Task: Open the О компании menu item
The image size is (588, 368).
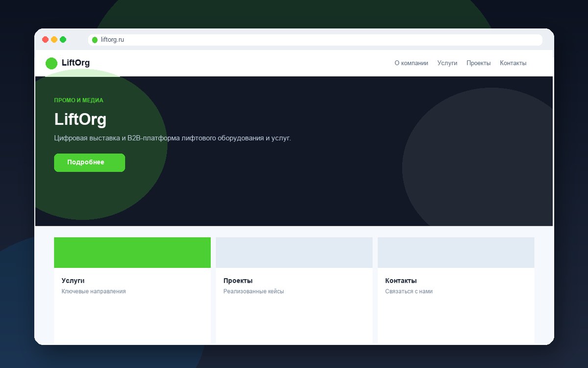Action: (411, 63)
